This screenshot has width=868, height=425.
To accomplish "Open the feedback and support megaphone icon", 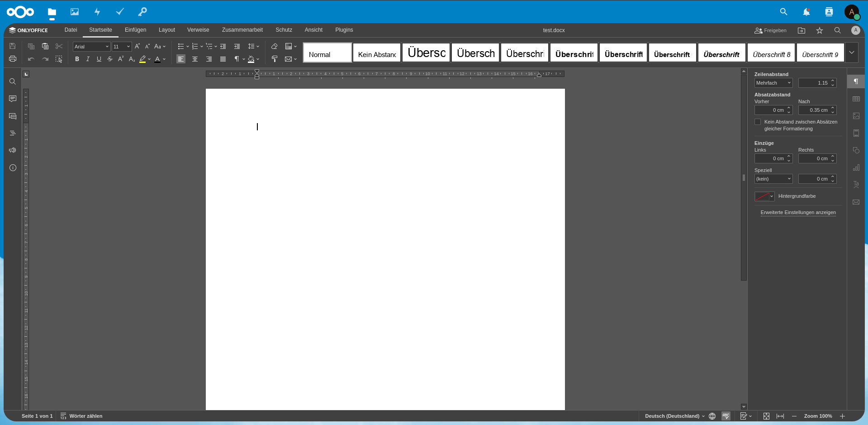I will [x=13, y=150].
